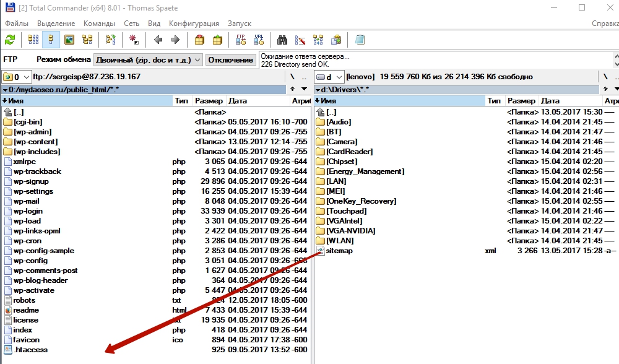Click copy names to clipboard icon

point(336,40)
